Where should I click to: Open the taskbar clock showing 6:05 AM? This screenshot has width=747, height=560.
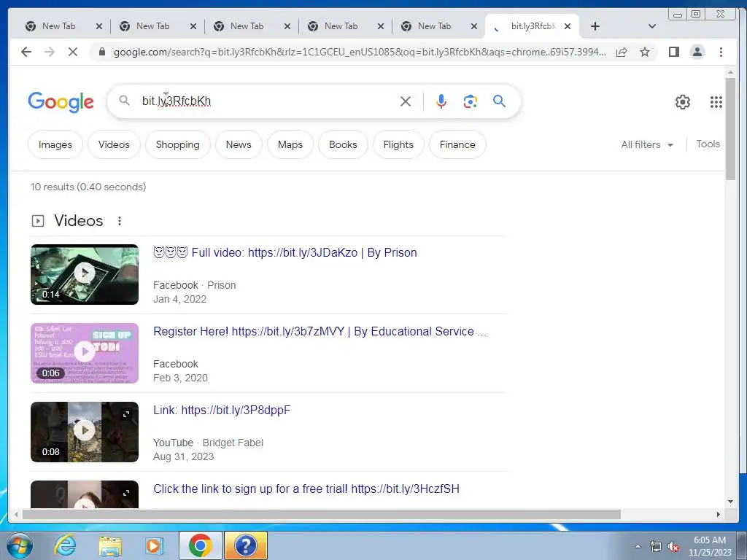(709, 546)
